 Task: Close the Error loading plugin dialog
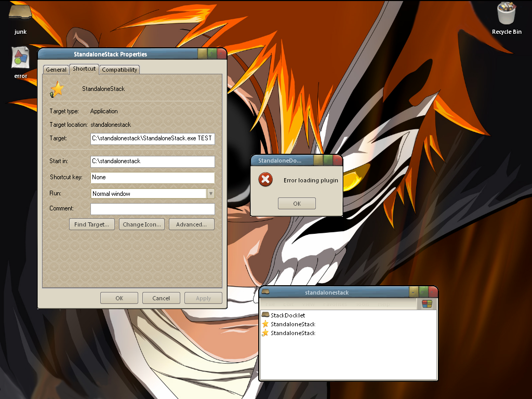[337, 160]
